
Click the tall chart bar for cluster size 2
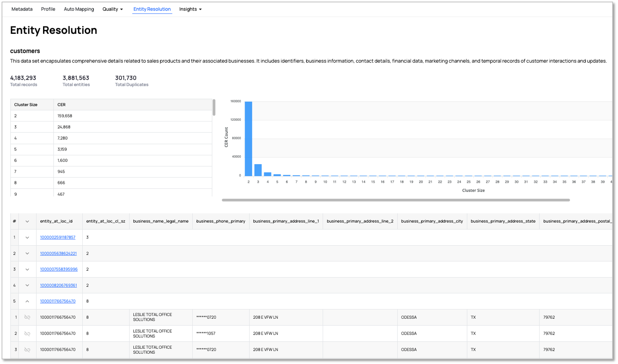tap(248, 139)
